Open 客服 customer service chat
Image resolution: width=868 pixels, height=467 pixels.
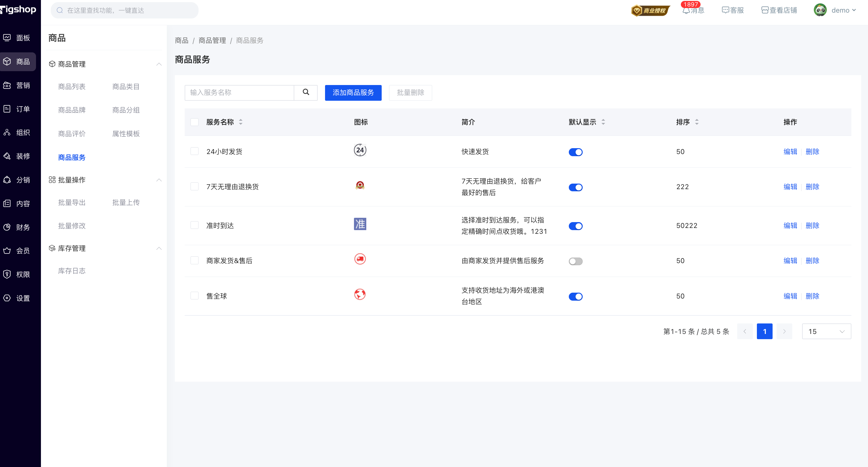733,10
